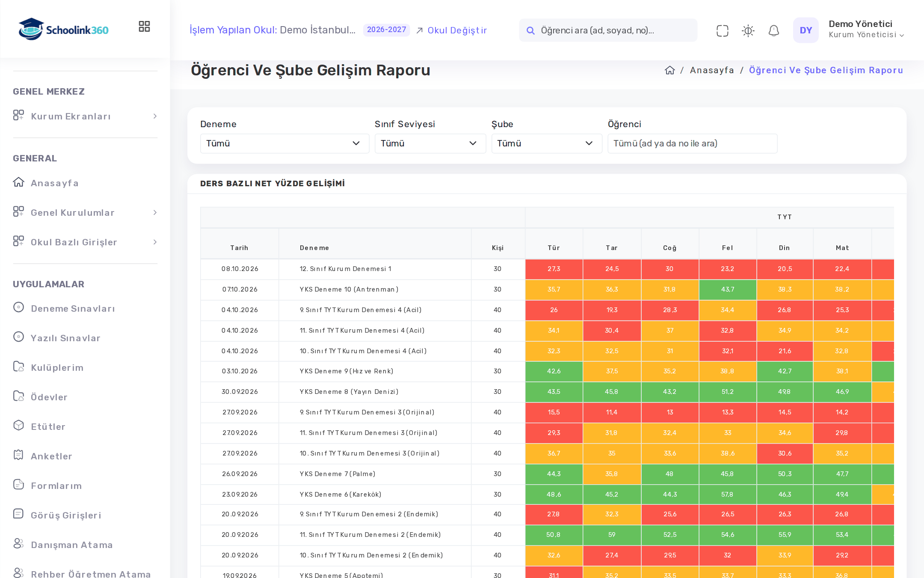Click red cell 15,5 in Tür column
Viewport: 924px width, 578px height.
(554, 412)
